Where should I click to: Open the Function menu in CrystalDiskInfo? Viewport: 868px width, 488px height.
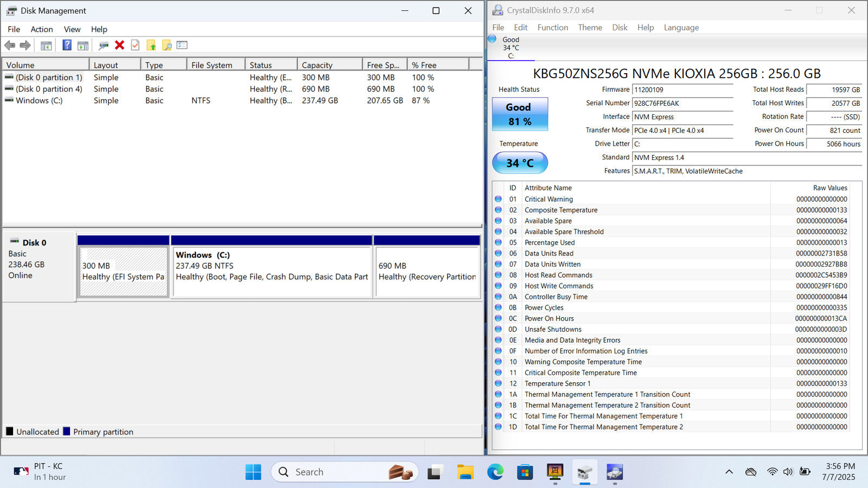click(552, 28)
